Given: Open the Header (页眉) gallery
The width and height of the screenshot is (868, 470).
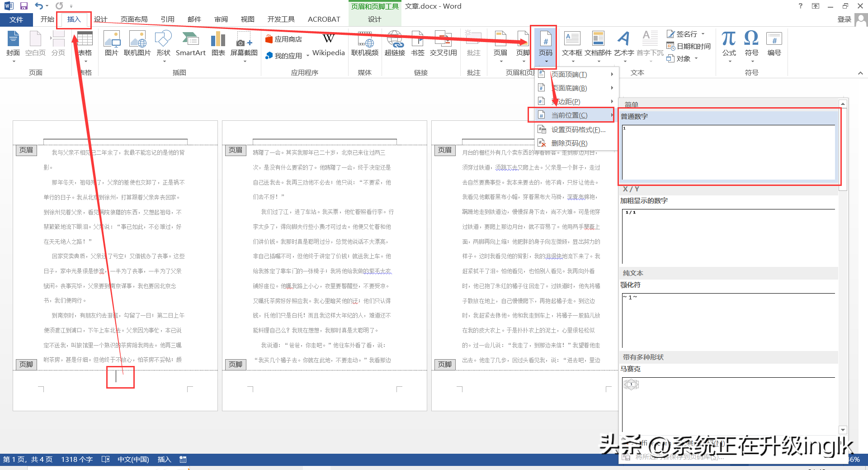Looking at the screenshot, I should click(500, 47).
